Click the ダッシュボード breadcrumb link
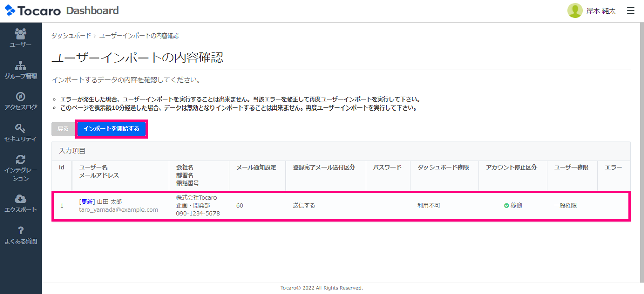 coord(71,36)
